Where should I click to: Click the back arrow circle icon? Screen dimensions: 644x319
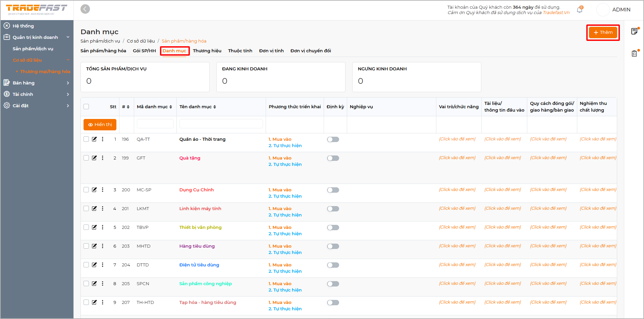click(x=85, y=9)
